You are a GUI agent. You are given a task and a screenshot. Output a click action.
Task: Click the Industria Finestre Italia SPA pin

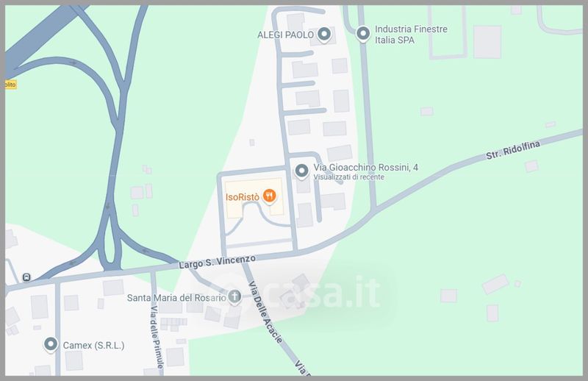[362, 34]
